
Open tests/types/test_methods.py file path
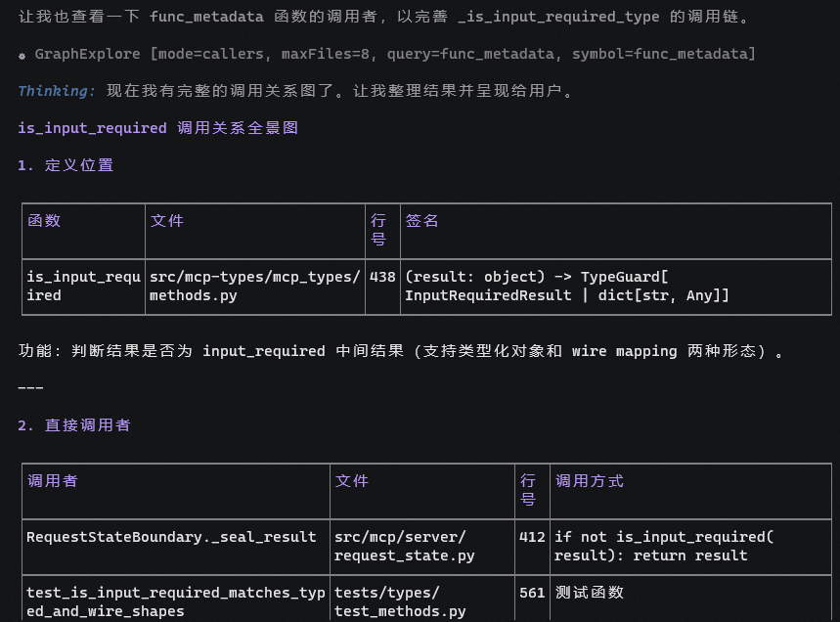pyautogui.click(x=400, y=602)
